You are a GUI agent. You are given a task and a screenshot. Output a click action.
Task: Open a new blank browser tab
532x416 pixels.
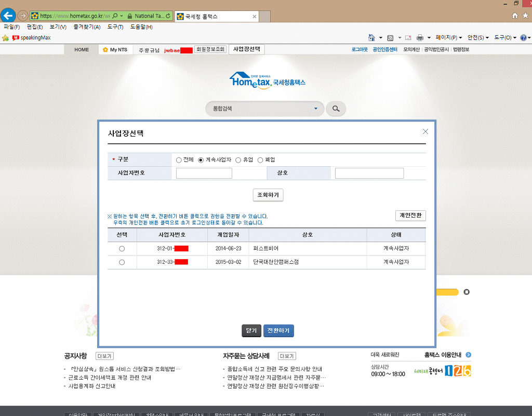tap(264, 16)
